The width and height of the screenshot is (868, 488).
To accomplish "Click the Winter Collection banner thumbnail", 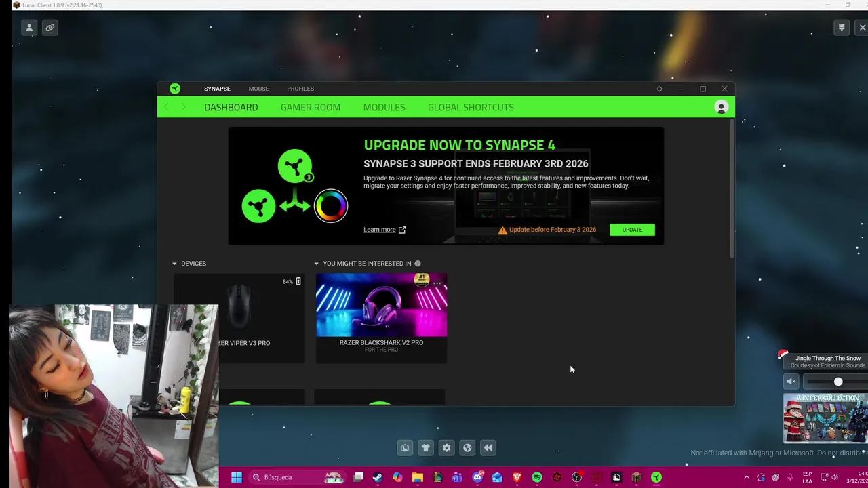I will (825, 418).
